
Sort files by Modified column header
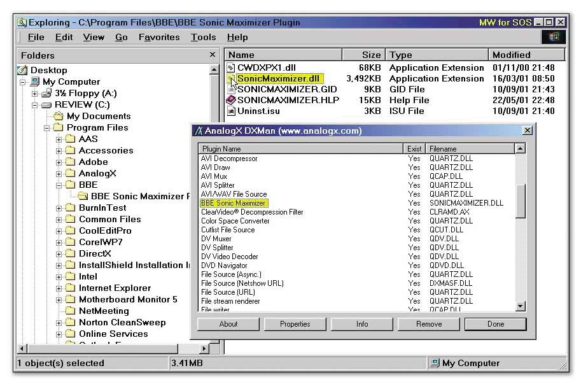(x=526, y=55)
